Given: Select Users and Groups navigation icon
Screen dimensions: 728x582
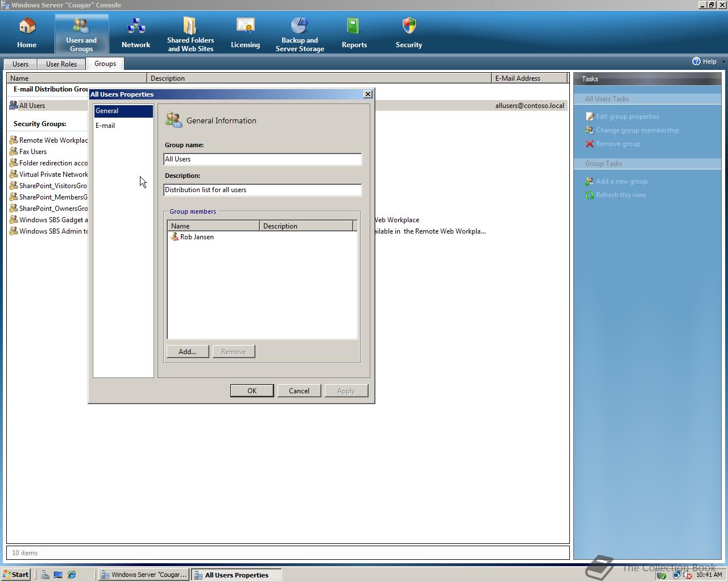Looking at the screenshot, I should point(81,26).
